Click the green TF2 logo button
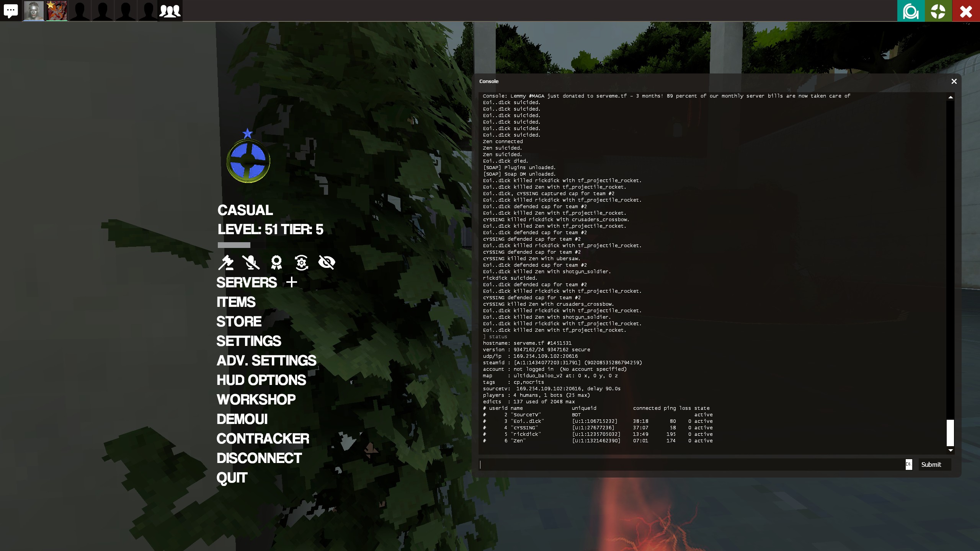Screen dimensions: 980x551 (938, 11)
